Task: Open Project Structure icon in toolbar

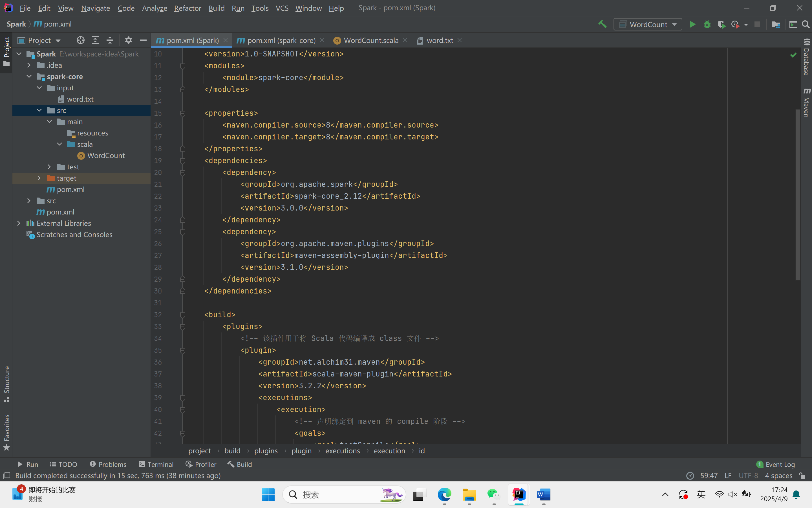Action: click(x=775, y=24)
